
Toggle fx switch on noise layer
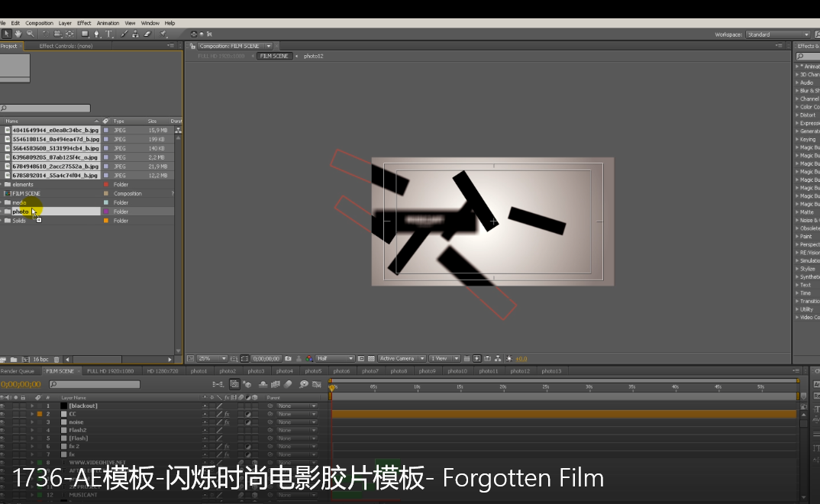(227, 422)
